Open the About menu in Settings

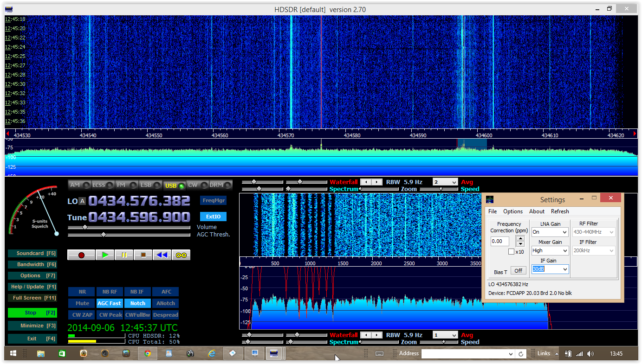click(x=537, y=211)
